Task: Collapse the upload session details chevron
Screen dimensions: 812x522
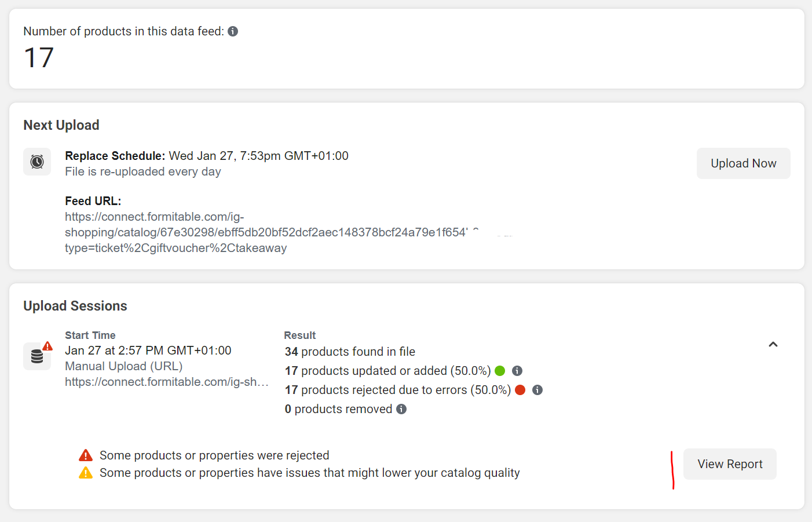Action: [773, 344]
